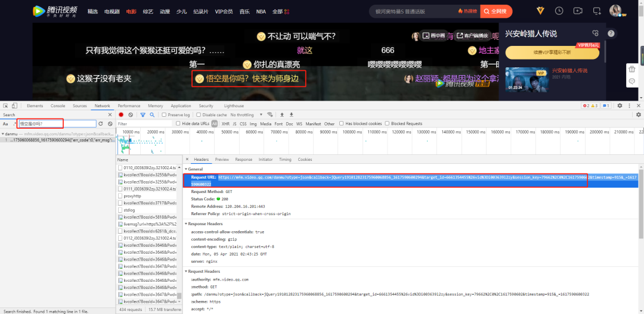644x314 pixels.
Task: Click the upload video camera icon
Action: pos(578,11)
